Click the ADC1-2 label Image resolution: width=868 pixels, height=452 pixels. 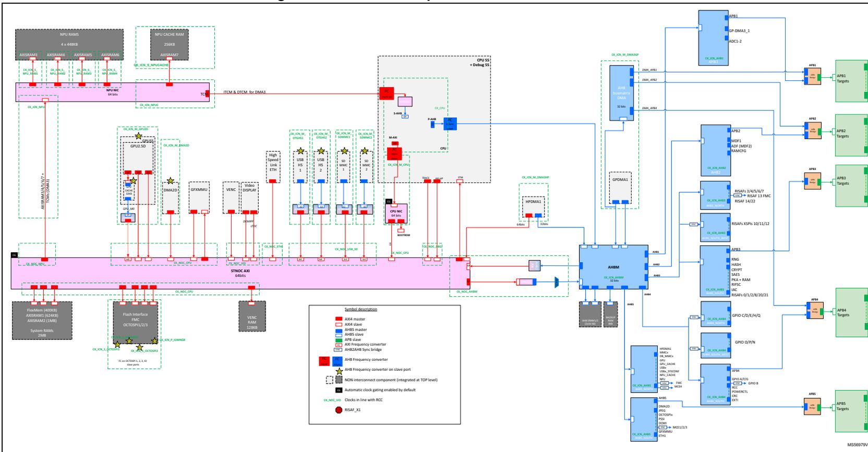click(x=736, y=41)
